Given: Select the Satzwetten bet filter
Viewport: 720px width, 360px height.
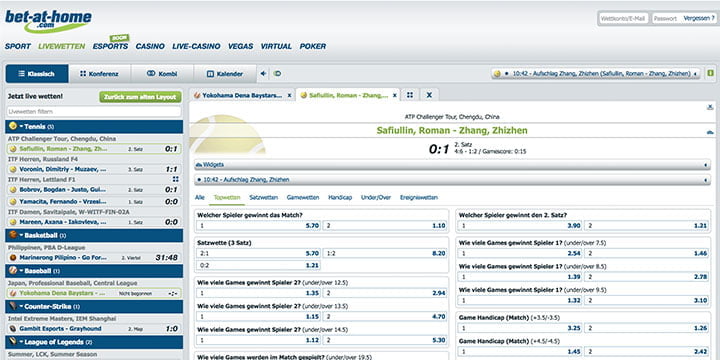Looking at the screenshot, I should click(x=264, y=197).
